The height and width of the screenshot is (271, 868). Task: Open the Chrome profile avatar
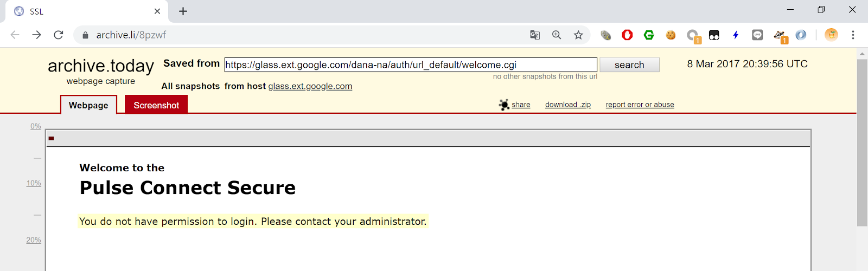click(831, 35)
